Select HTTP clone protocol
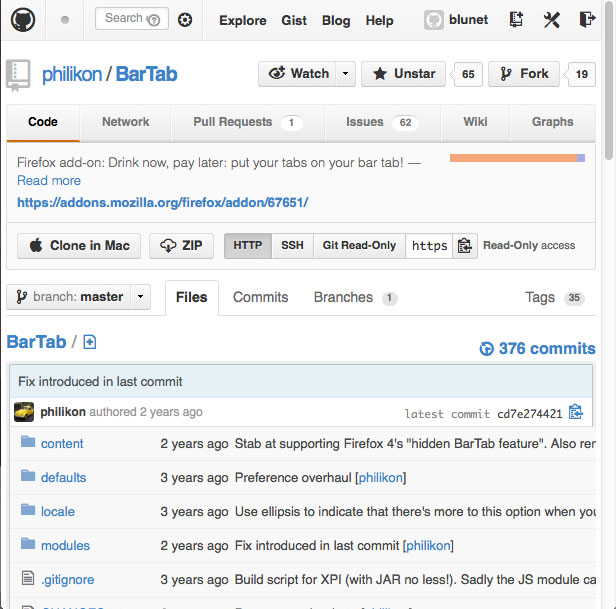Screen dimensions: 616x609 coord(248,246)
